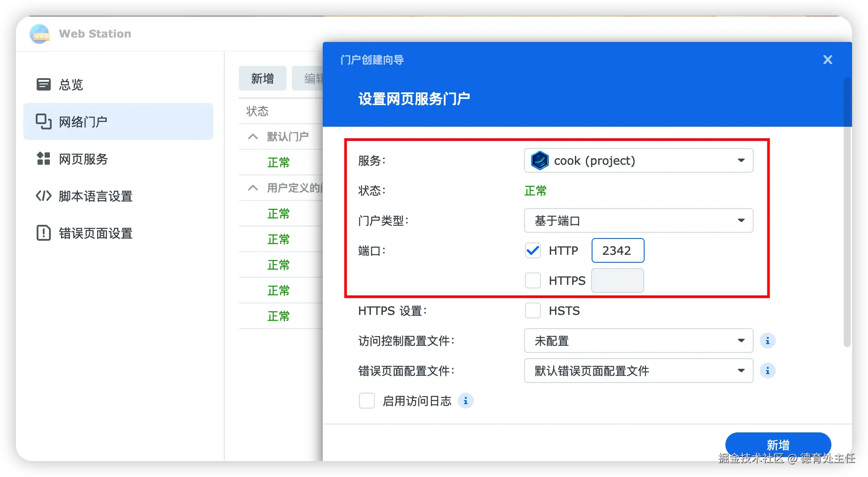
Task: Click the 新增 button in the list toolbar
Action: (x=262, y=78)
